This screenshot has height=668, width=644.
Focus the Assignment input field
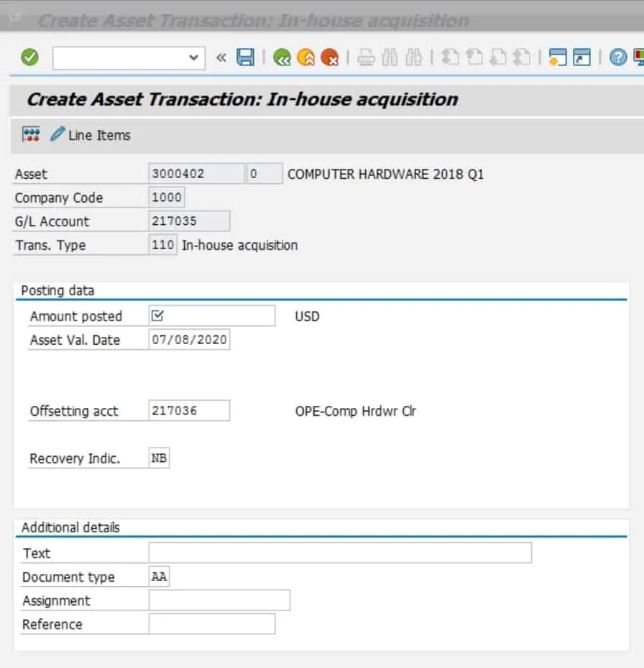click(219, 600)
